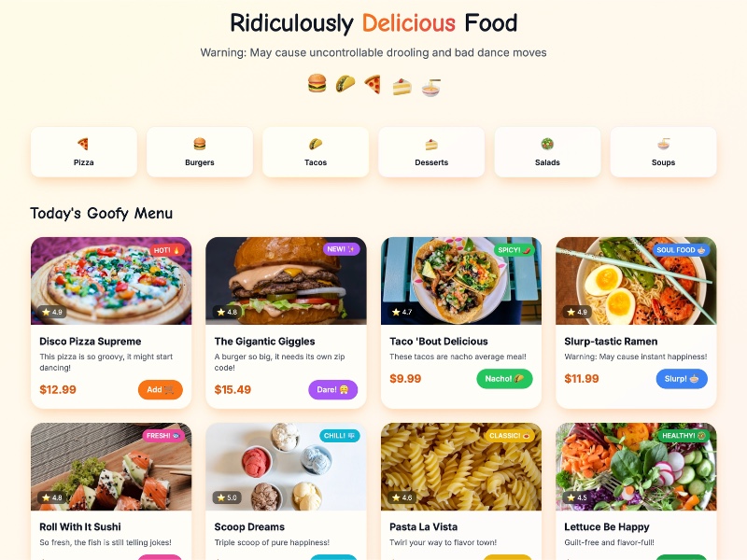Click the 5.0 star rating on Scoop Dreams
The width and height of the screenshot is (747, 560).
[227, 497]
